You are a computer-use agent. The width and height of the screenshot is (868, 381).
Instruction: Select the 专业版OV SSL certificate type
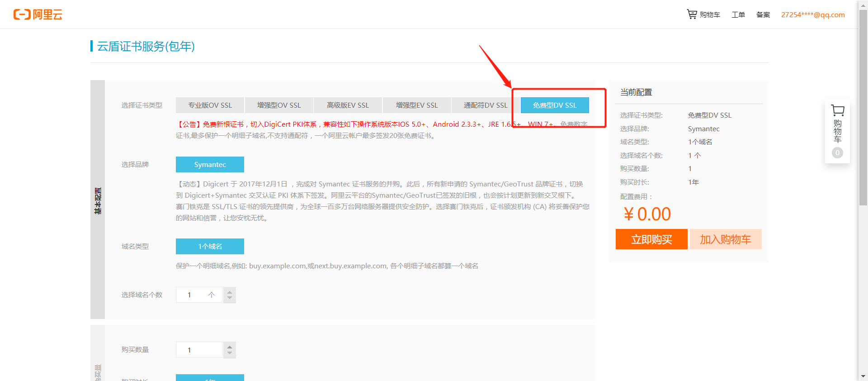pyautogui.click(x=210, y=105)
